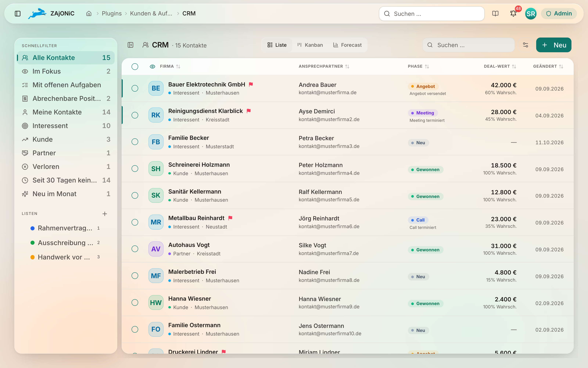Click the red flag on Bauer Elektrotechnik GmbH
588x368 pixels.
click(x=251, y=84)
